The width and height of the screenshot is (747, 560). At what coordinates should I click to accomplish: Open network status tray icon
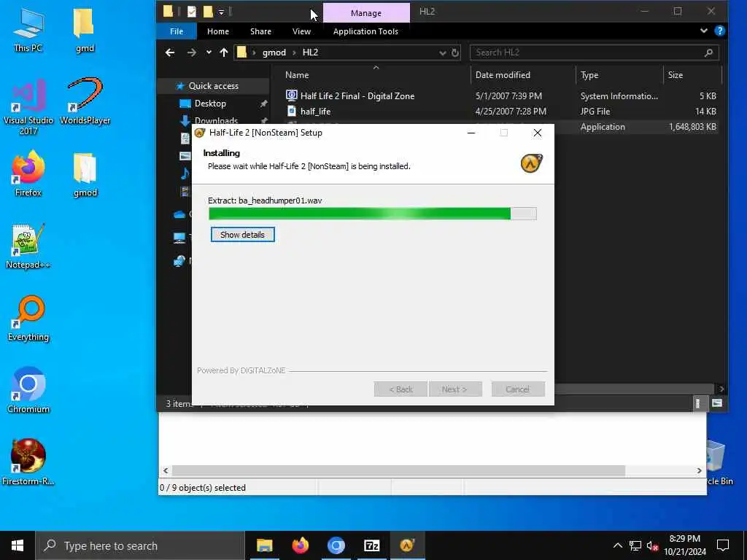pyautogui.click(x=635, y=545)
